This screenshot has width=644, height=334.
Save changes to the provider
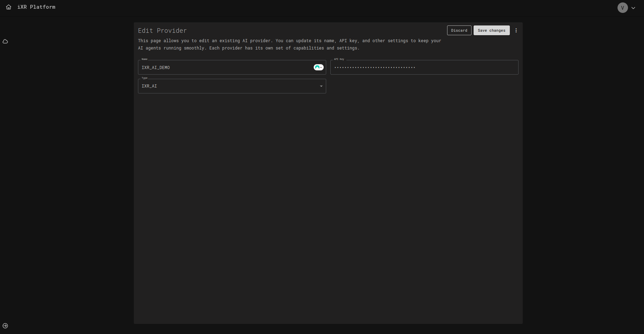[x=491, y=30]
